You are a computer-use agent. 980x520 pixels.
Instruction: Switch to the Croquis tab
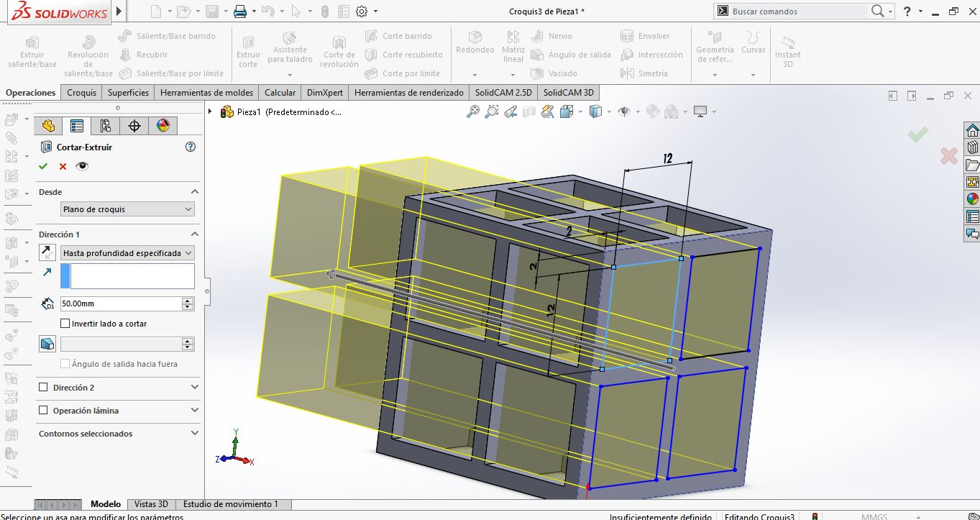click(x=81, y=93)
